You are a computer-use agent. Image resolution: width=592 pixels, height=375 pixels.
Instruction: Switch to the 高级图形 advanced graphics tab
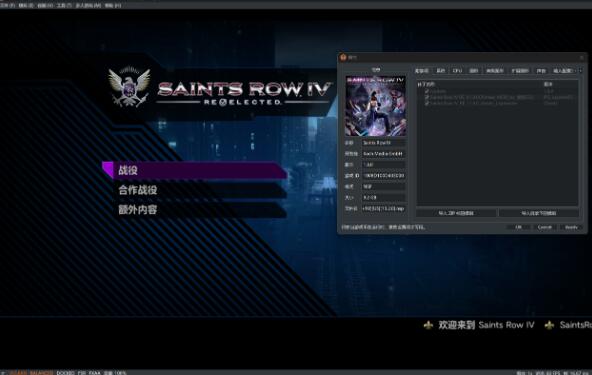click(x=495, y=71)
